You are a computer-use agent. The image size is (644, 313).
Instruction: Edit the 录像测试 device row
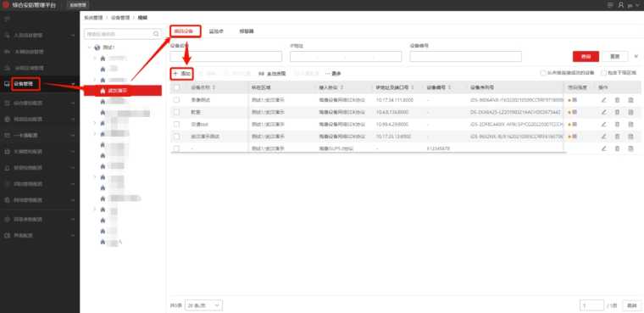pyautogui.click(x=603, y=100)
